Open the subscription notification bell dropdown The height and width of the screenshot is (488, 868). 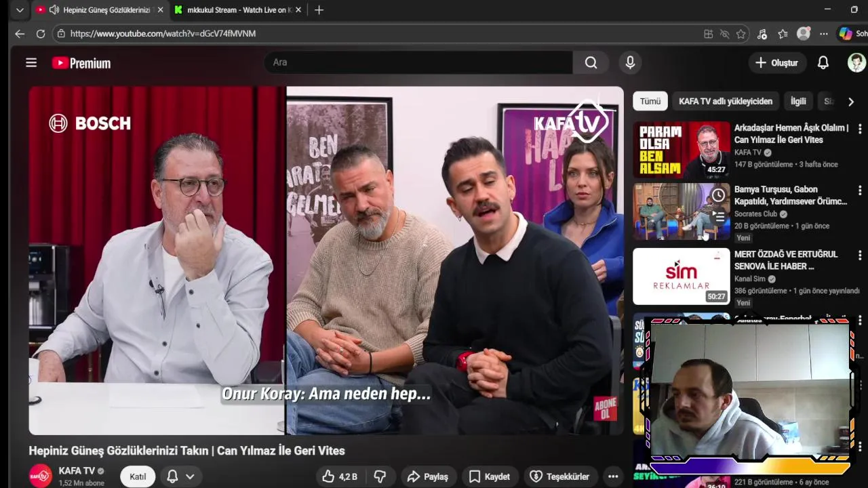click(x=180, y=476)
